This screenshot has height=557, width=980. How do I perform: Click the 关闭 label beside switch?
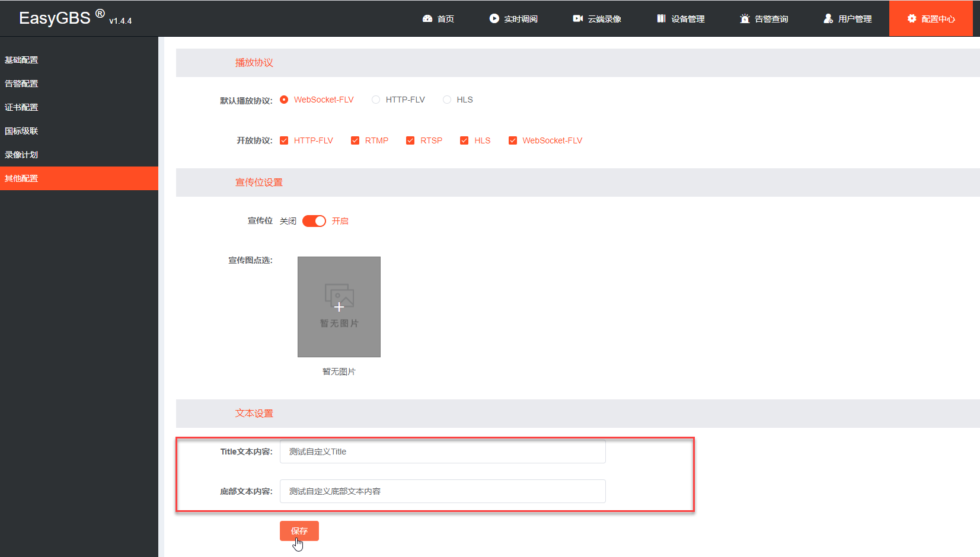pos(288,221)
